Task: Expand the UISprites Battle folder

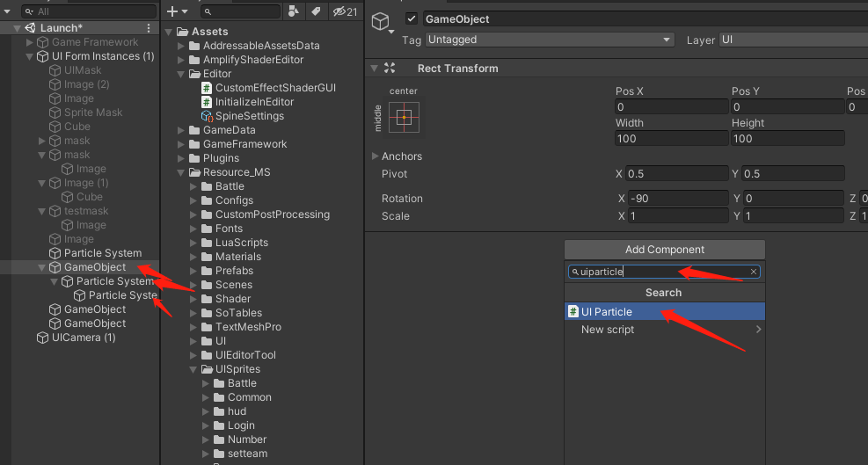Action: tap(207, 383)
